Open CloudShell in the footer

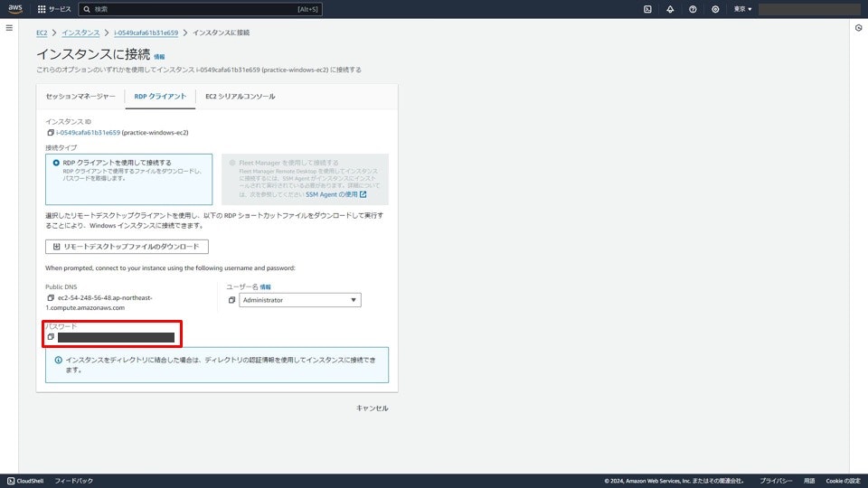(25, 481)
